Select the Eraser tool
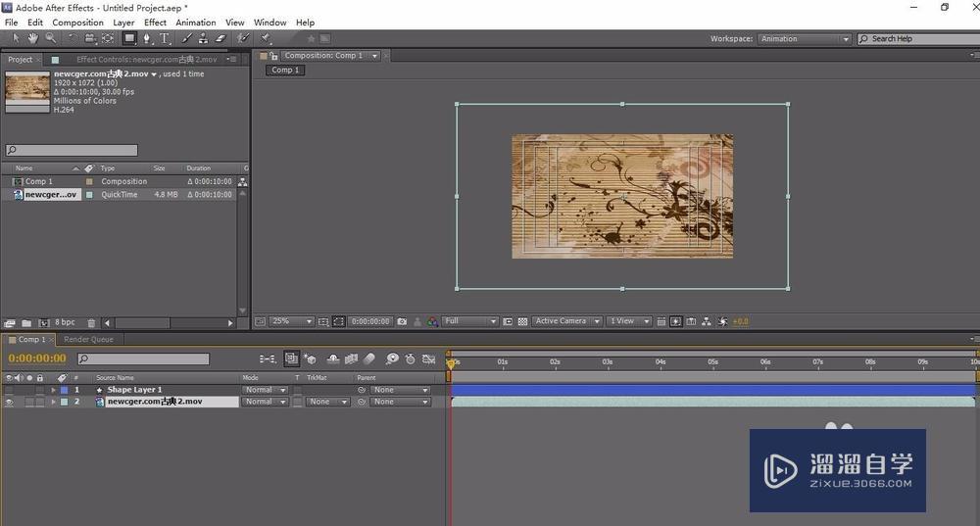The image size is (980, 526). click(220, 39)
